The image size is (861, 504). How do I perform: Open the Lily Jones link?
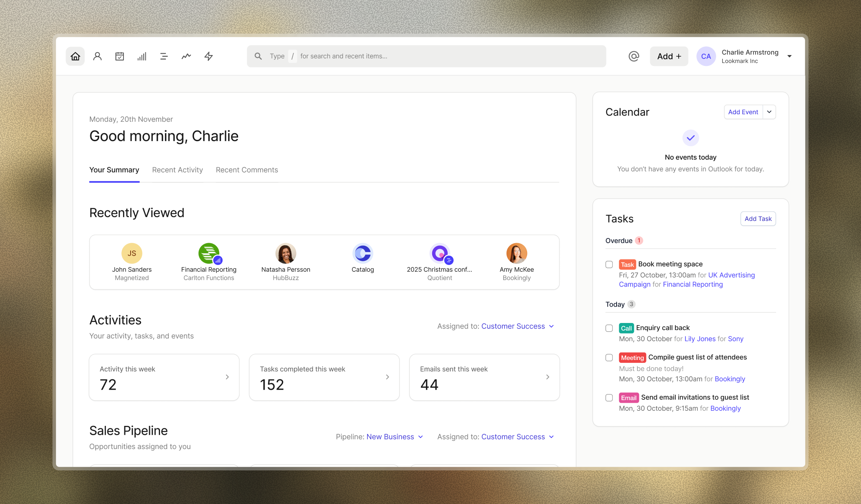point(700,339)
